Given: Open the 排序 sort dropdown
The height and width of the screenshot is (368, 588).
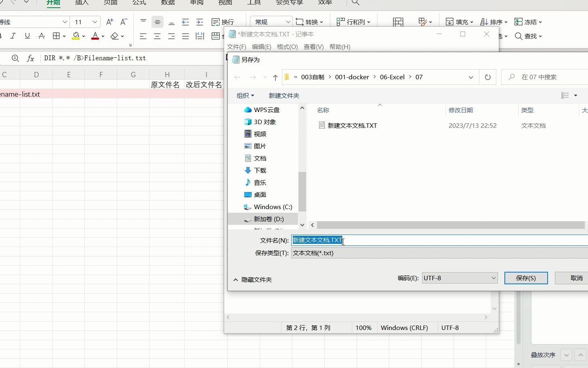Looking at the screenshot, I should coord(494,22).
